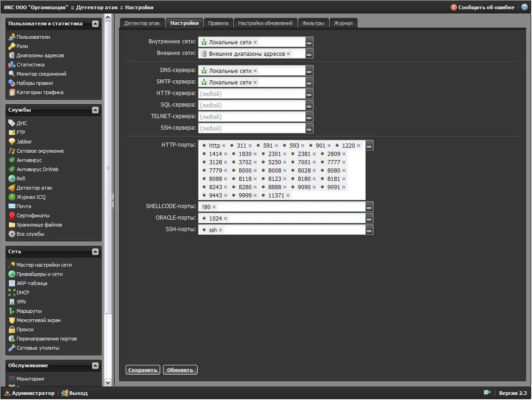Open the FTP service
Image resolution: width=532 pixels, height=400 pixels.
pyautogui.click(x=17, y=132)
